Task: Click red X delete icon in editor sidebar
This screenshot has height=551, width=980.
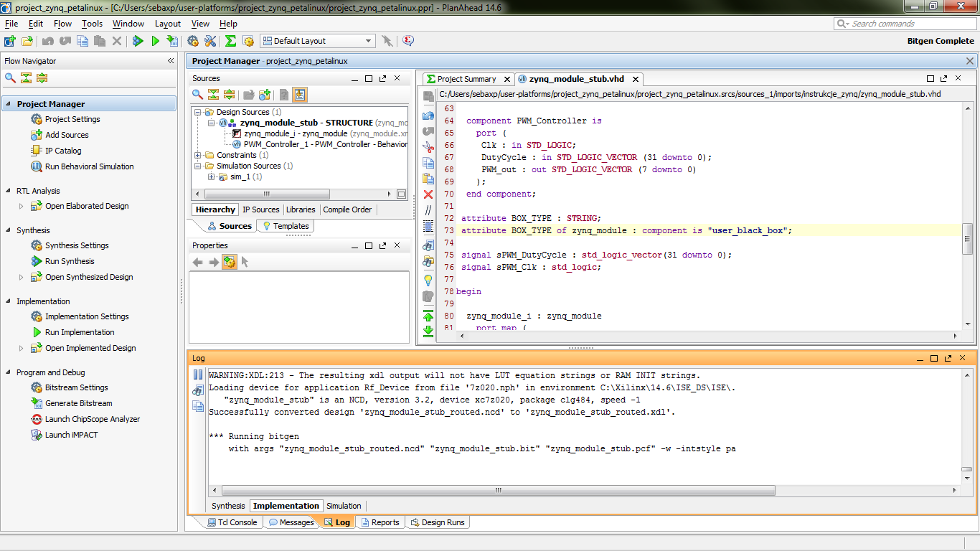Action: (428, 194)
